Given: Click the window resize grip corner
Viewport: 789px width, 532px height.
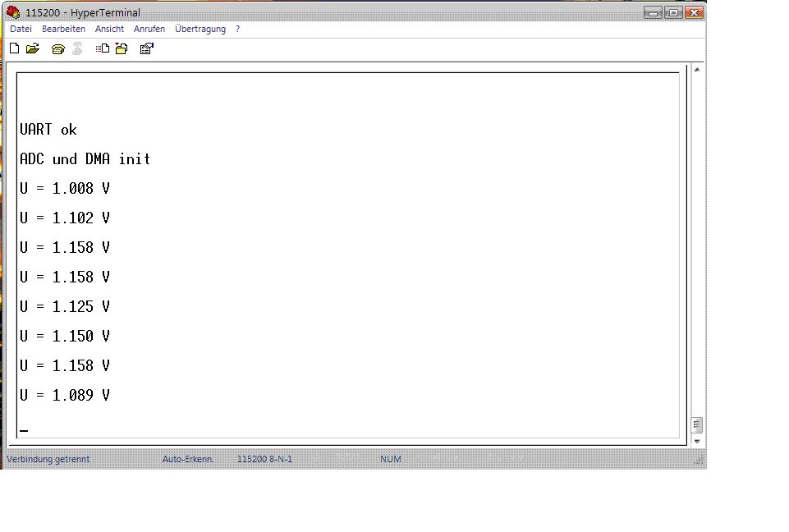Looking at the screenshot, I should pyautogui.click(x=700, y=460).
